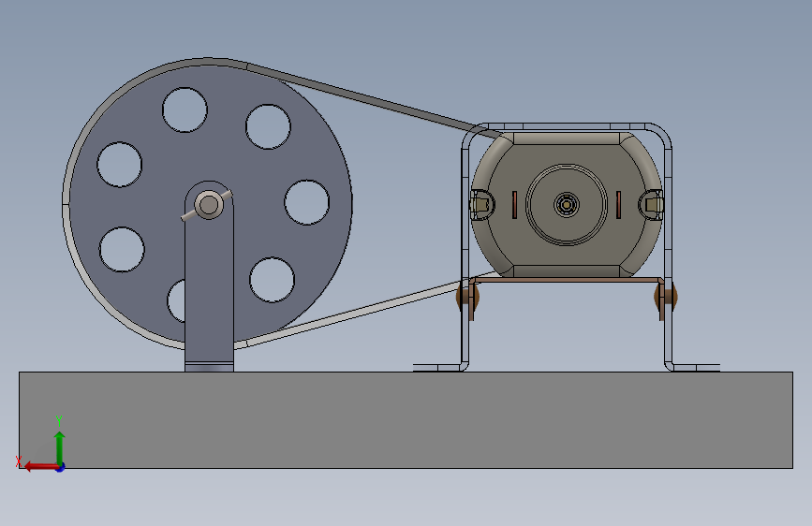Viewport: 812px width, 526px height.
Task: Select the lower span of the drive belt
Action: (362, 309)
